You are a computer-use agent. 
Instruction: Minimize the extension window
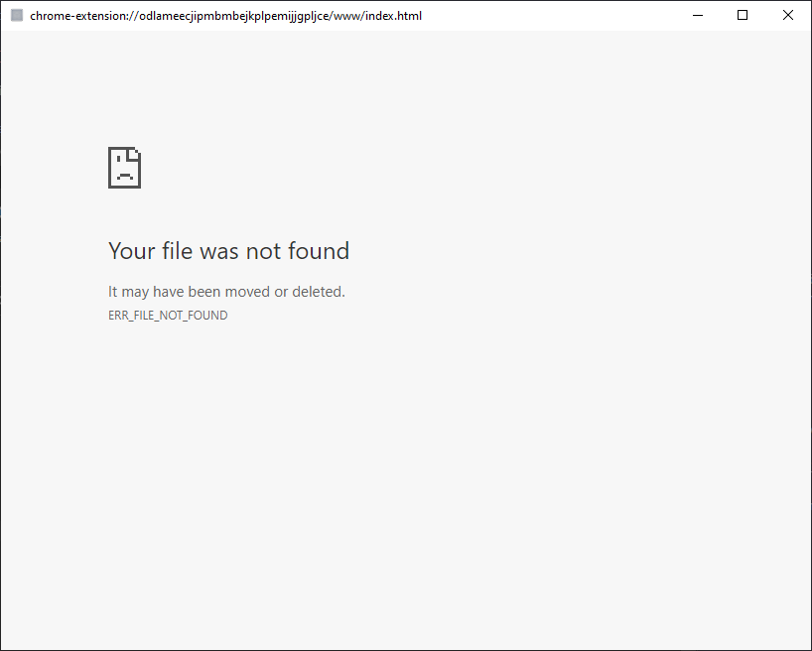pyautogui.click(x=698, y=16)
